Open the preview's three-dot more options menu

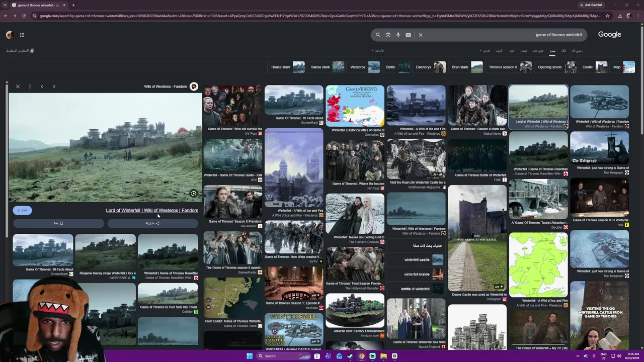click(x=30, y=86)
